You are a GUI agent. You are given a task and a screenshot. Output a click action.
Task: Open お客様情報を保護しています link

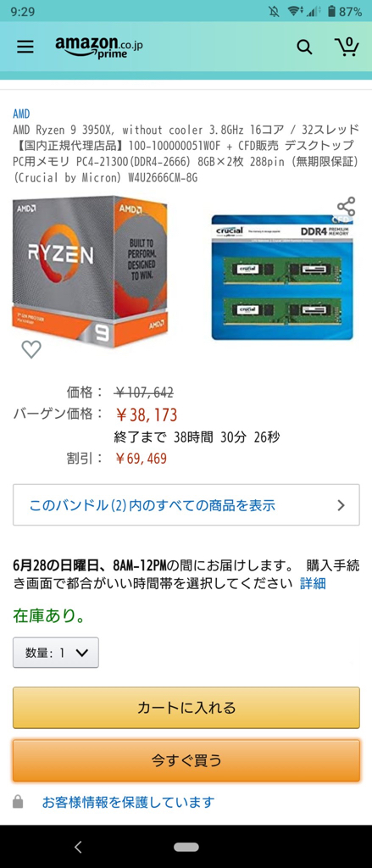128,802
